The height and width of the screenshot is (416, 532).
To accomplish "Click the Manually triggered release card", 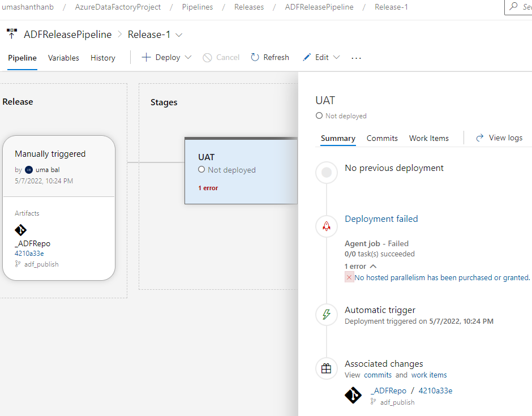I will (59, 208).
